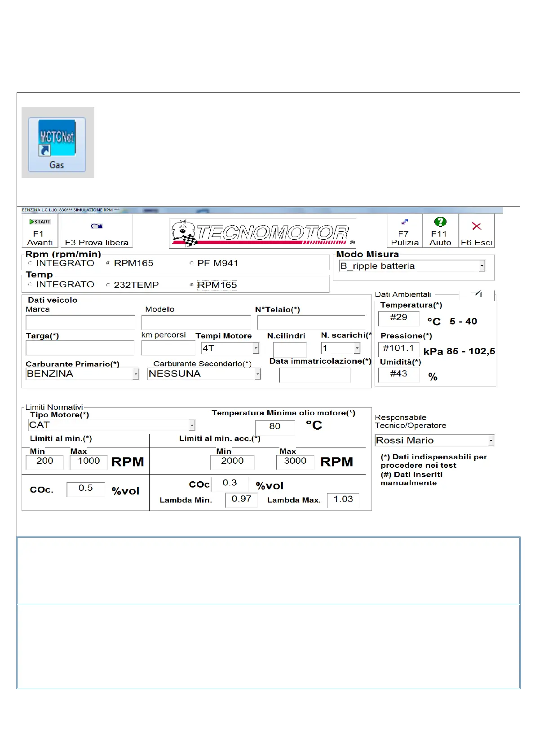Click idle Max RPM 1000 field
535x756 pixels.
pos(89,462)
